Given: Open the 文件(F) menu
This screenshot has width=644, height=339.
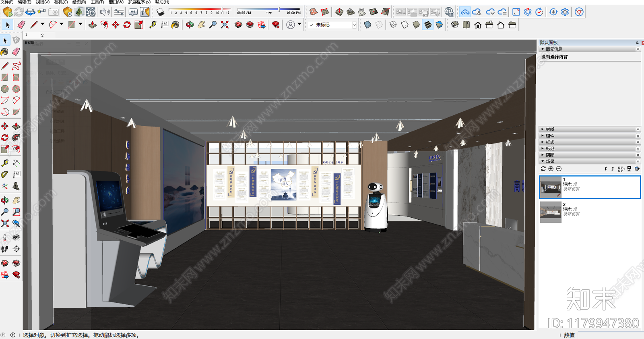Looking at the screenshot, I should pyautogui.click(x=7, y=2).
